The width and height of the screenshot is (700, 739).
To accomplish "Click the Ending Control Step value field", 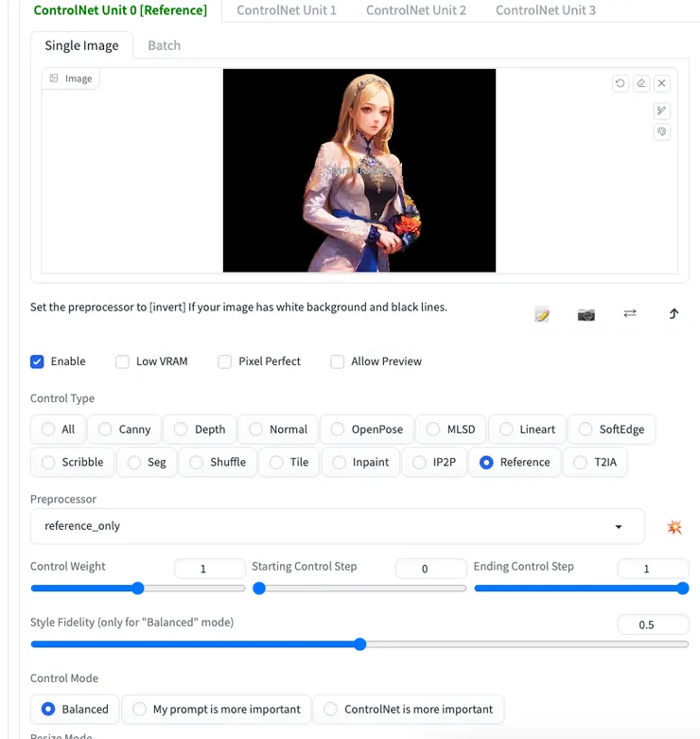I will (653, 569).
